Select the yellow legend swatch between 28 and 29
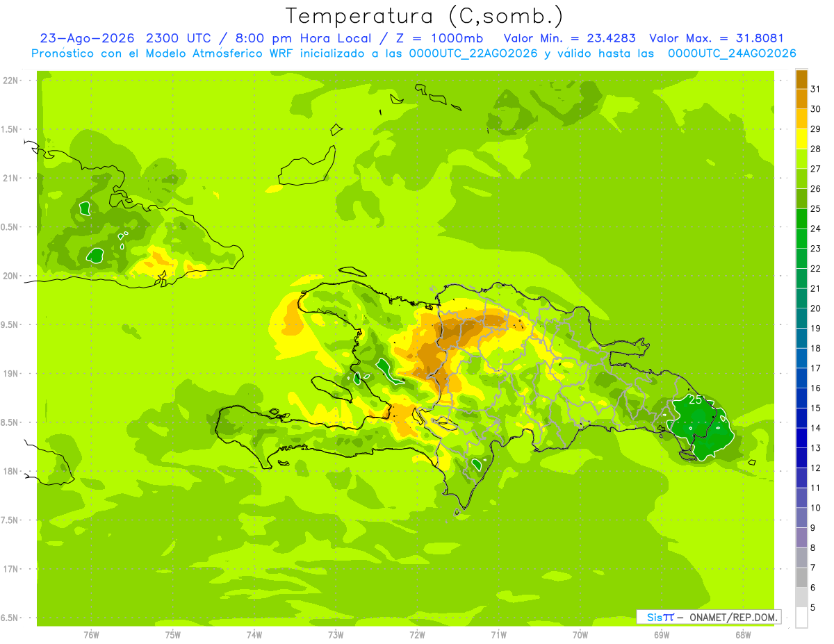The image size is (834, 644). (801, 139)
